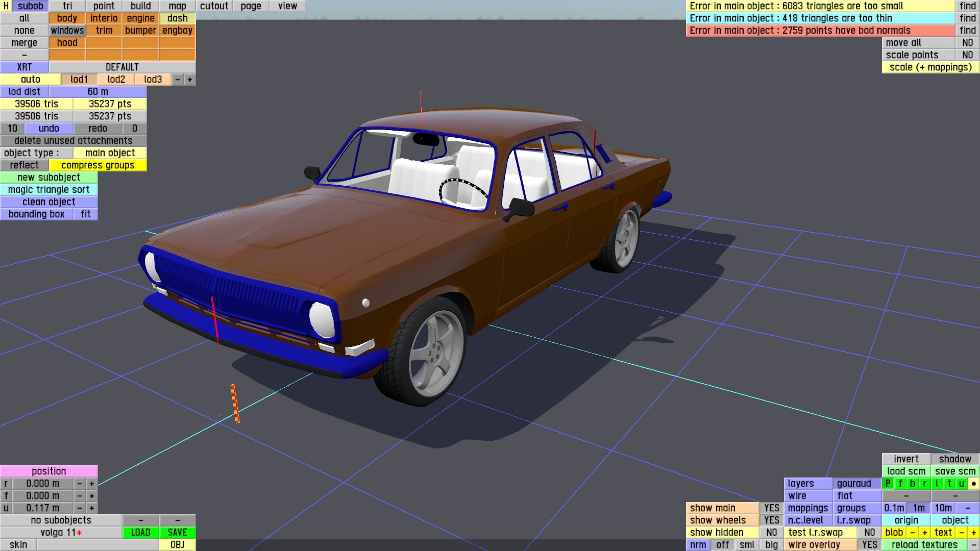Screen dimensions: 980x551
Task: Toggle show hidden NO setting
Action: click(x=771, y=533)
